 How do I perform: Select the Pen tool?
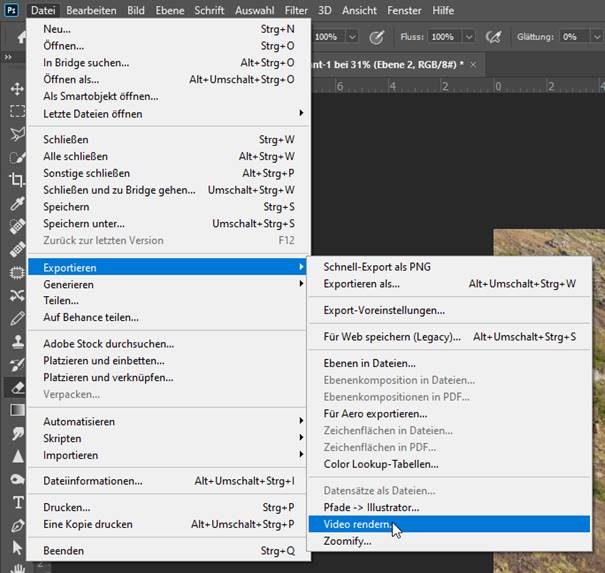click(17, 525)
